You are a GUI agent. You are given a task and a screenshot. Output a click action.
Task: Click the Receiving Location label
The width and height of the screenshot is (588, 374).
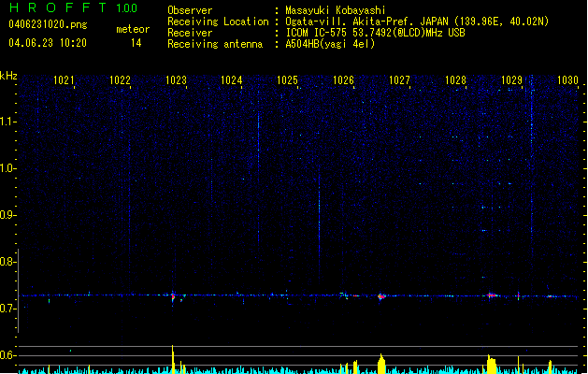(x=218, y=22)
